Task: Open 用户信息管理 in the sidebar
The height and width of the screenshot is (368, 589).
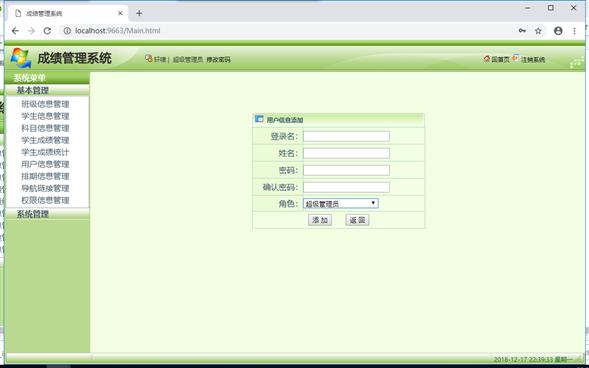Action: (45, 164)
